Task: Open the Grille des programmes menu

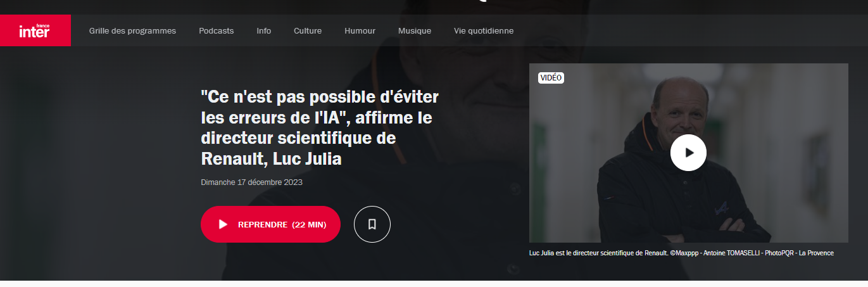Action: 132,30
